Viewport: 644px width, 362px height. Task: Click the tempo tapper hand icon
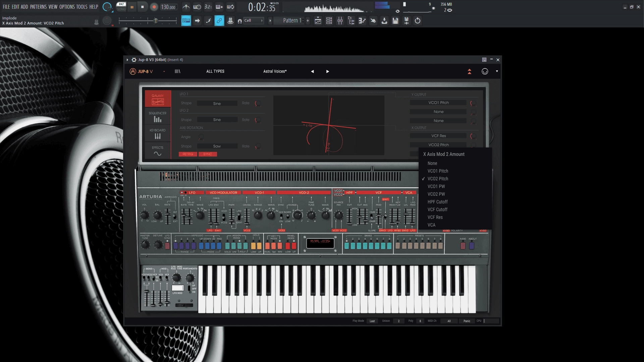click(373, 21)
